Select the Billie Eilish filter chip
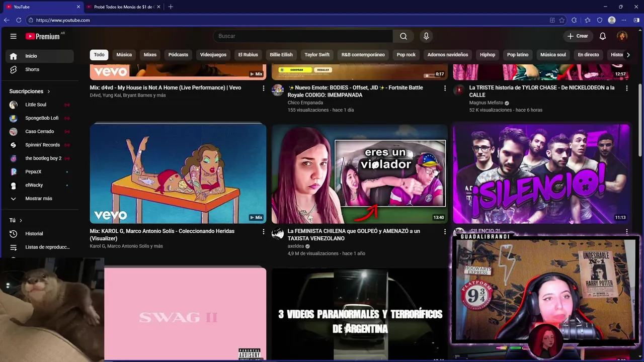 point(281,55)
